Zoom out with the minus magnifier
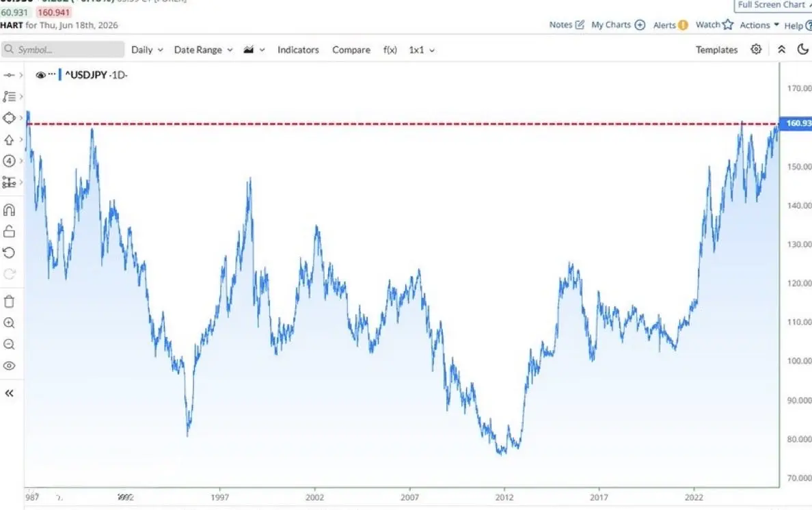Screen dimensions: 812x510 9,345
